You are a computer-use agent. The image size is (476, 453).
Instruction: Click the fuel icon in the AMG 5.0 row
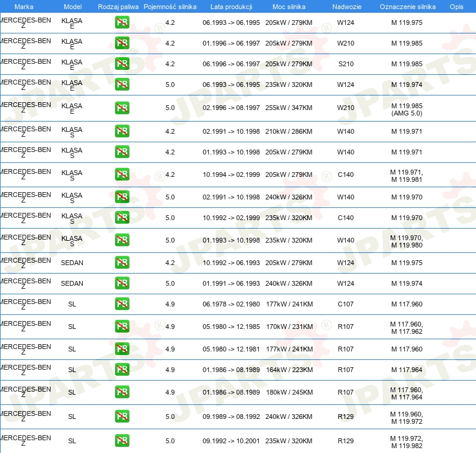point(122,108)
